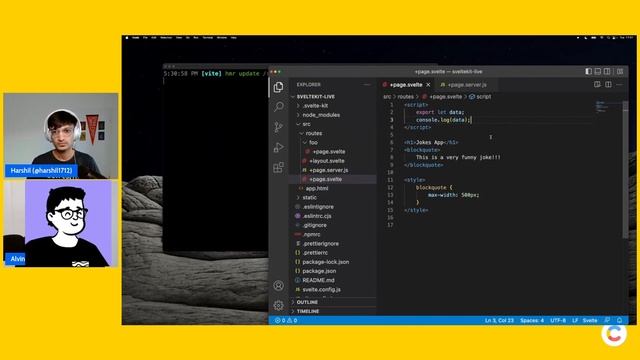Click Spaces: 4 indentation in the status bar

[532, 320]
